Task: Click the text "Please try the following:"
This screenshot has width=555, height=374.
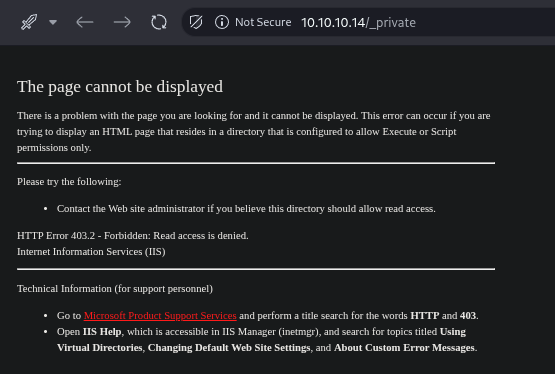Action: [x=69, y=182]
